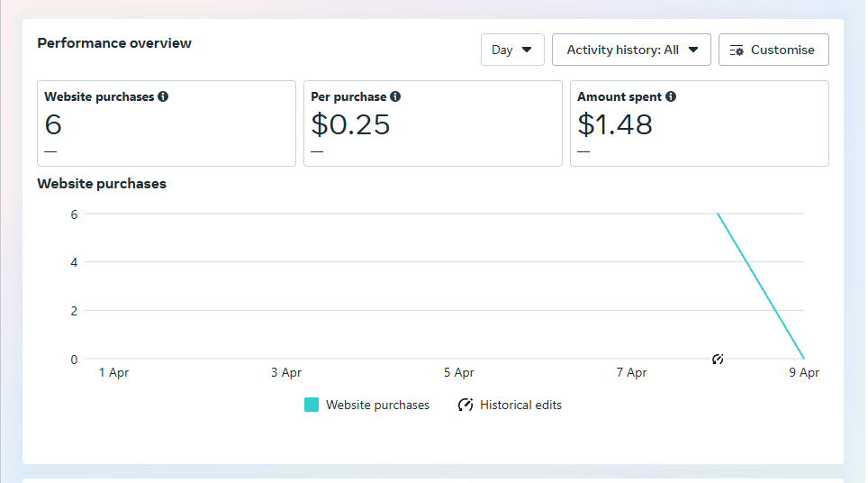Click the sliders icon inside Customise button
The width and height of the screenshot is (868, 483).
click(737, 50)
